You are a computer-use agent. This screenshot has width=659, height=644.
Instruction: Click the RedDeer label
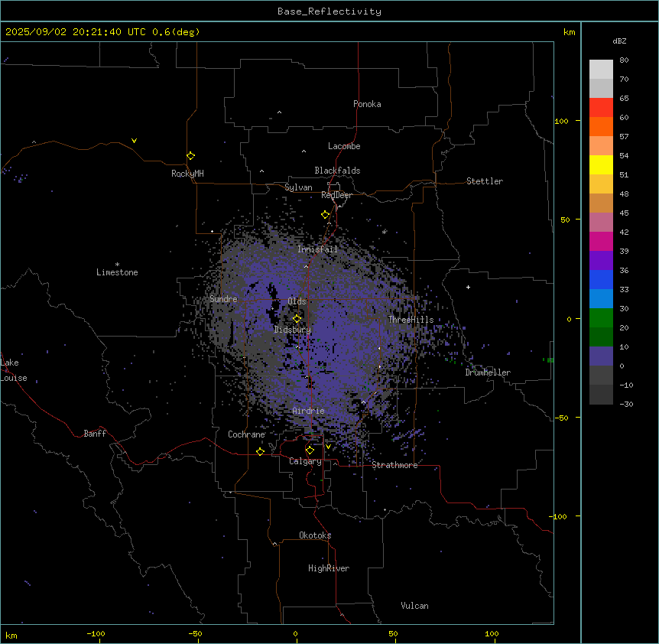(336, 195)
